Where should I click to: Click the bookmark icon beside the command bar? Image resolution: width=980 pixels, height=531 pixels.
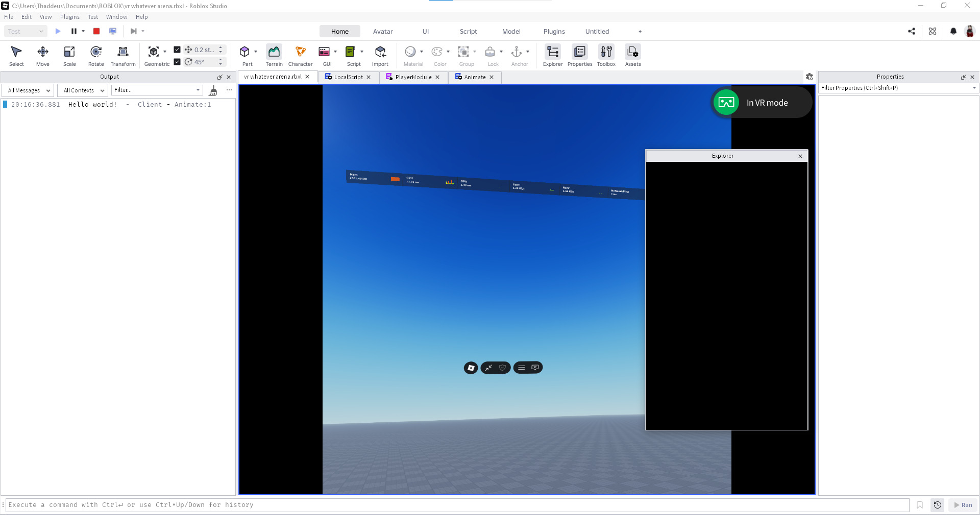click(920, 505)
